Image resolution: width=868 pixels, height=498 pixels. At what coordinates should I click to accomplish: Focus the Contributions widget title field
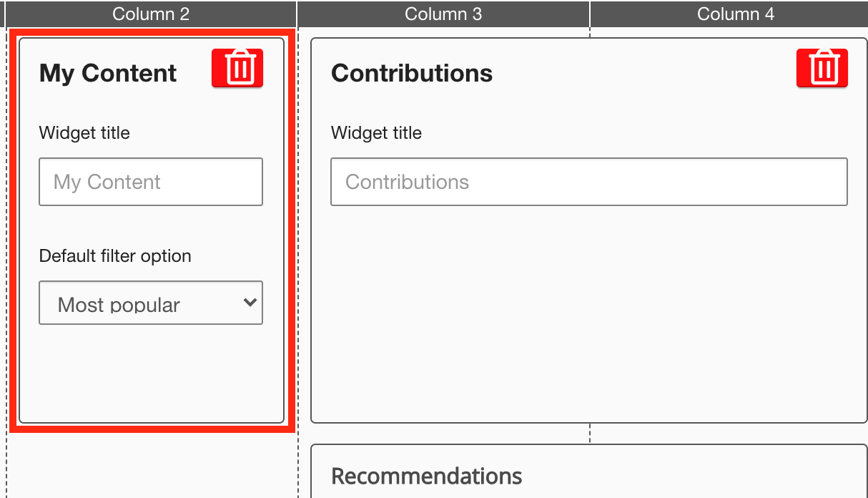[x=588, y=182]
